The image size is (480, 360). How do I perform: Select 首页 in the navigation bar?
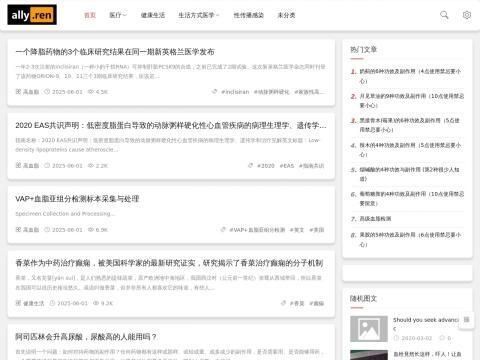90,15
